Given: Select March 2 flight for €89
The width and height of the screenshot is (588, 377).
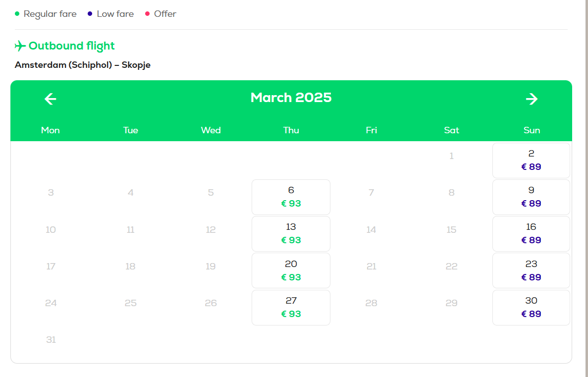Looking at the screenshot, I should pyautogui.click(x=531, y=161).
